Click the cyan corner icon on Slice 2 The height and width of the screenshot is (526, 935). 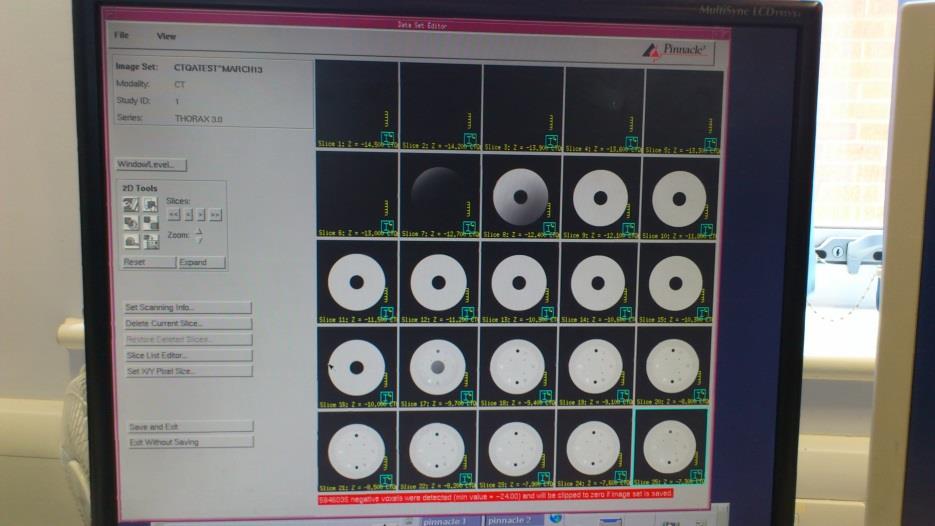tap(470, 140)
